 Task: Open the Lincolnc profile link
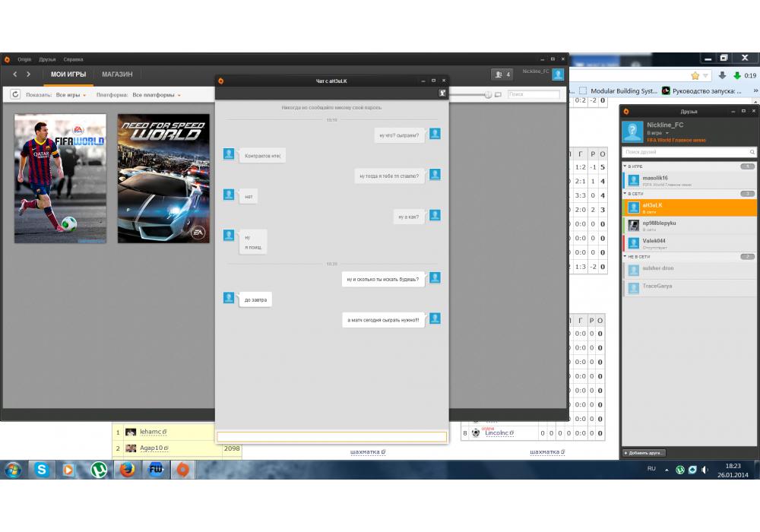499,433
